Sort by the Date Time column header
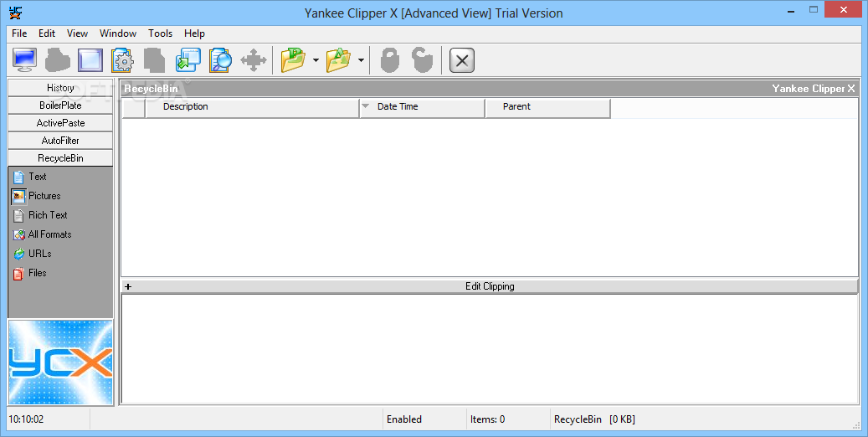Image resolution: width=868 pixels, height=437 pixels. coord(423,108)
